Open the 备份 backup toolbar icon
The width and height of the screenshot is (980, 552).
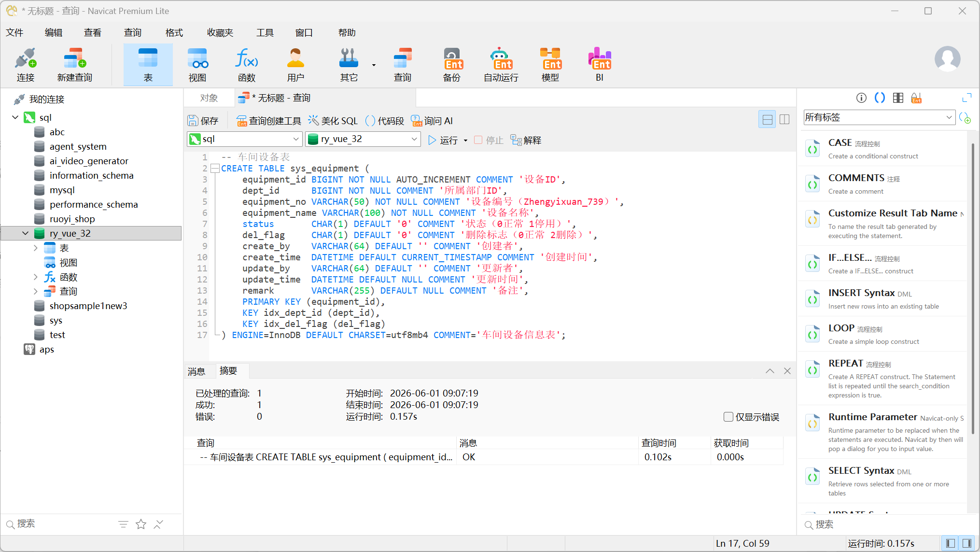pyautogui.click(x=452, y=65)
